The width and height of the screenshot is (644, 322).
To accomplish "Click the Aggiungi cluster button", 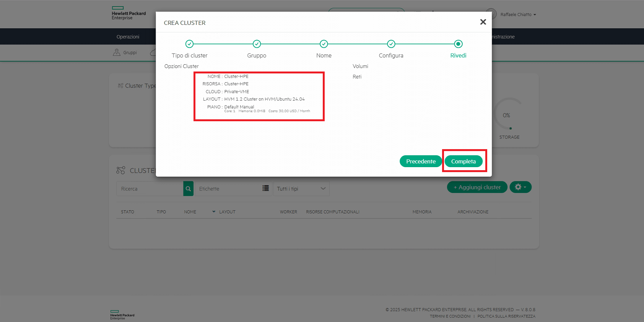I will tap(477, 187).
